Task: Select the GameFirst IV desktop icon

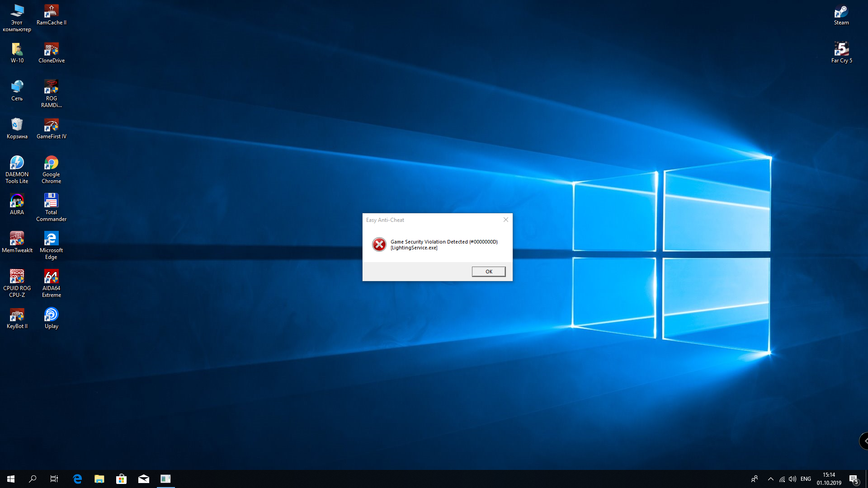Action: (x=51, y=128)
